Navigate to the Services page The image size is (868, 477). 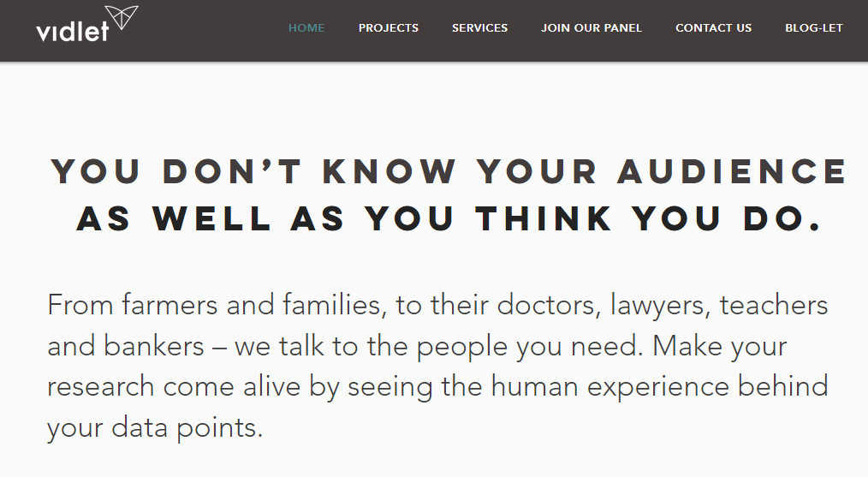(x=480, y=27)
